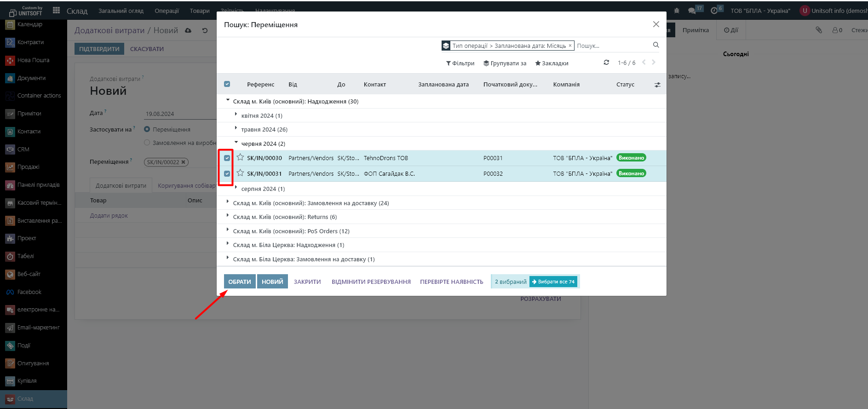The image size is (868, 409).
Task: Open the apps grid menu icon
Action: 57,10
